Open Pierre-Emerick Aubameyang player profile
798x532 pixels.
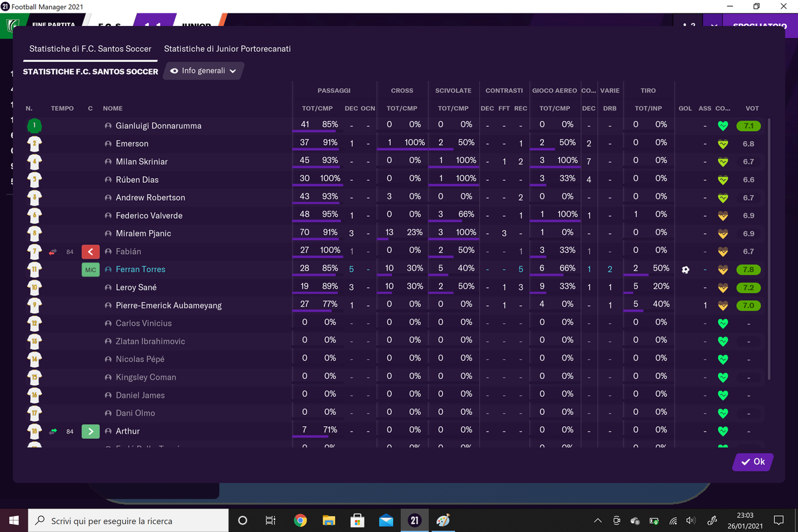point(169,305)
